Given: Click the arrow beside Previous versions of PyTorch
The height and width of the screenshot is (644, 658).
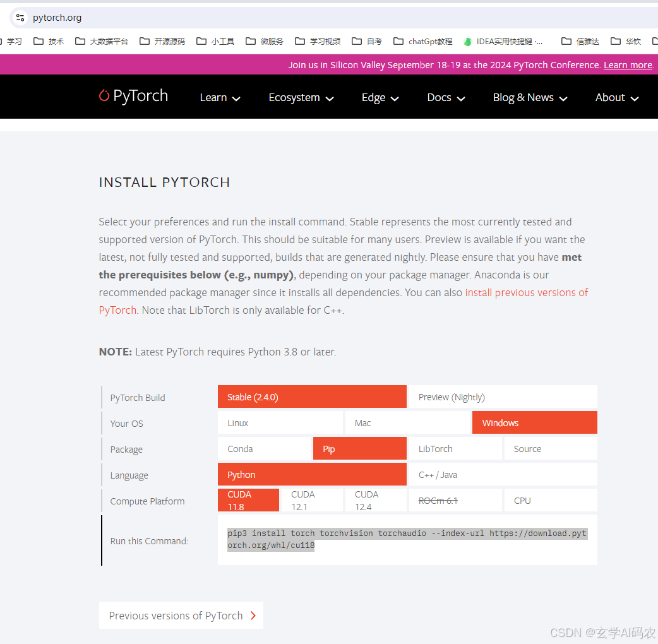Looking at the screenshot, I should (253, 616).
